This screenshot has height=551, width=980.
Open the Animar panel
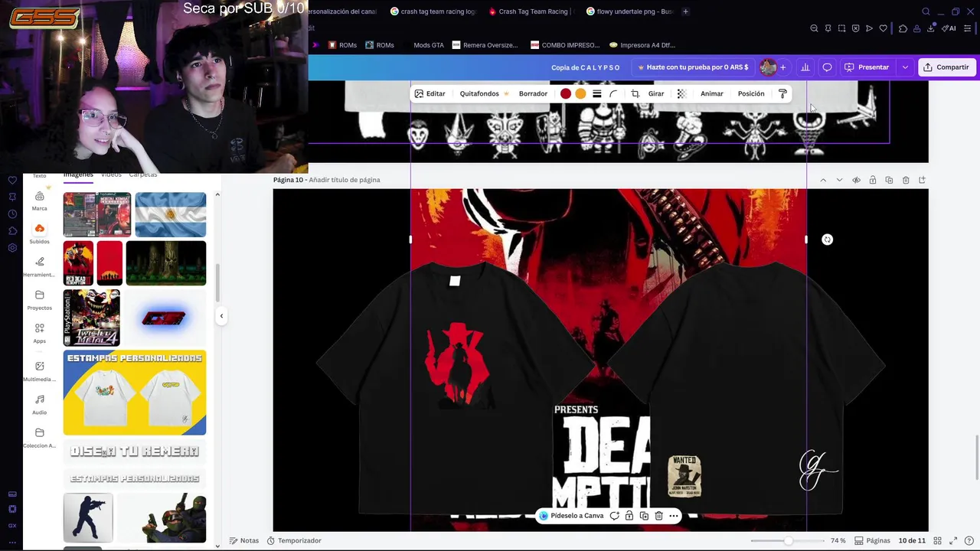point(712,93)
